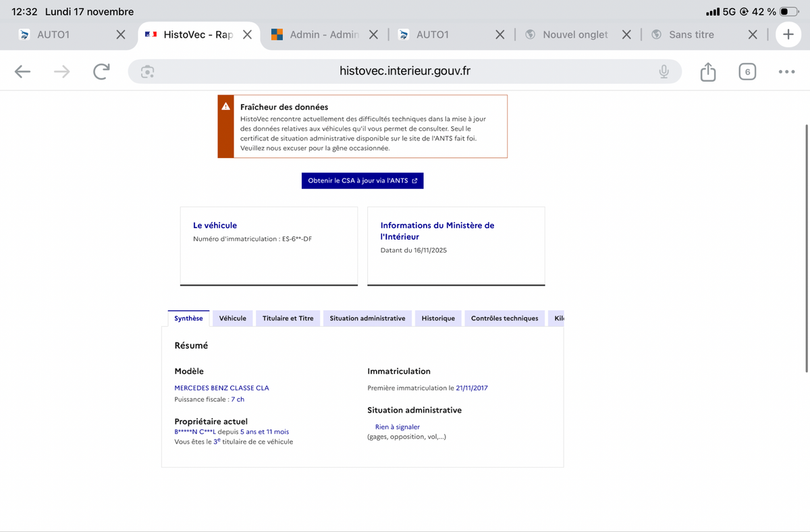Click Informations du Ministère de l'Intérieur title

[437, 231]
